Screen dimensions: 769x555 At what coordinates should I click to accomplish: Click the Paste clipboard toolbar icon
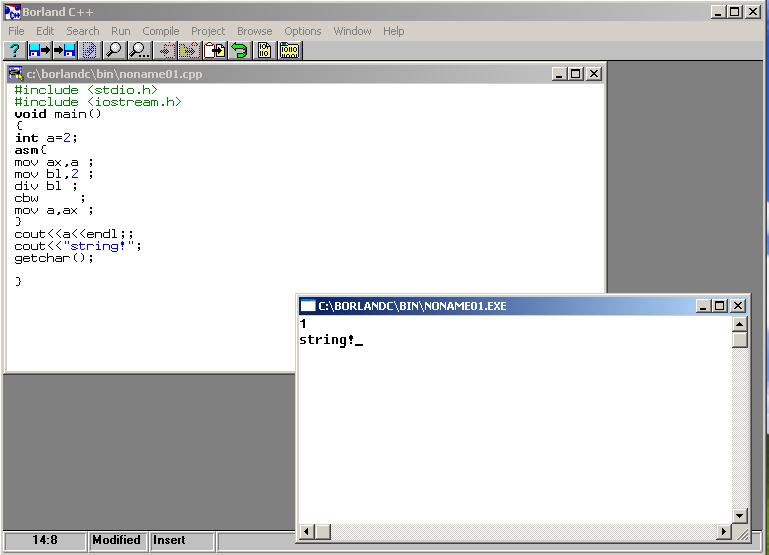click(x=215, y=50)
